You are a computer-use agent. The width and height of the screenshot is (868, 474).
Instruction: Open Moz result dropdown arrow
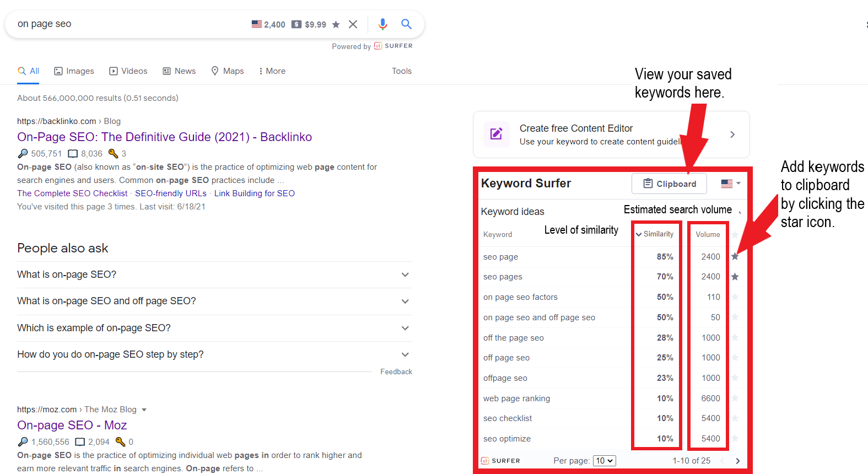point(144,410)
